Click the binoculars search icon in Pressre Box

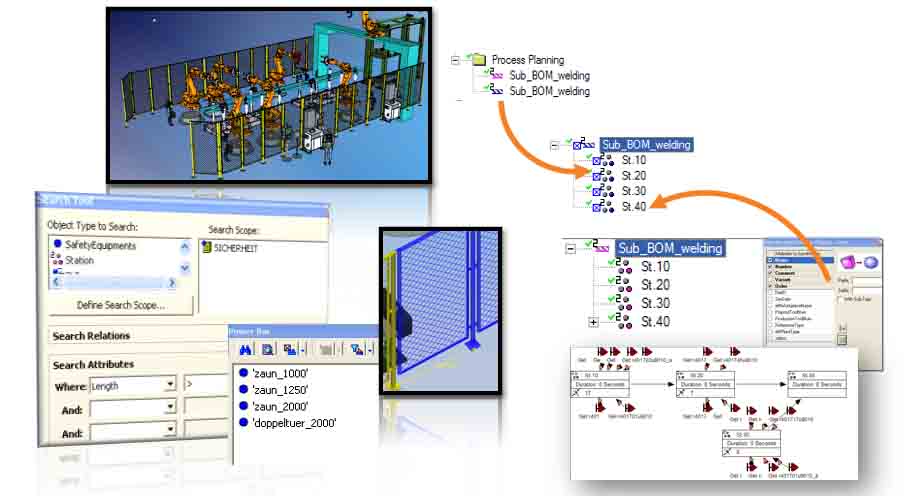(244, 350)
